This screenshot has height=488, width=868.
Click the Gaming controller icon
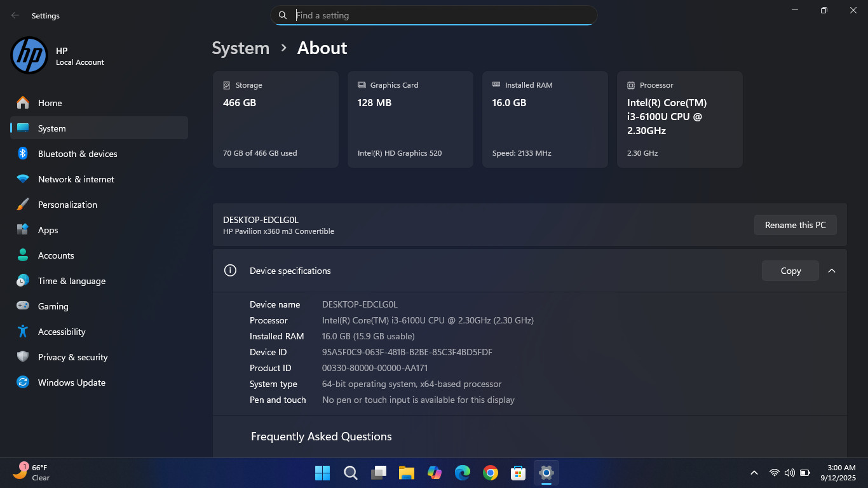[x=23, y=306]
